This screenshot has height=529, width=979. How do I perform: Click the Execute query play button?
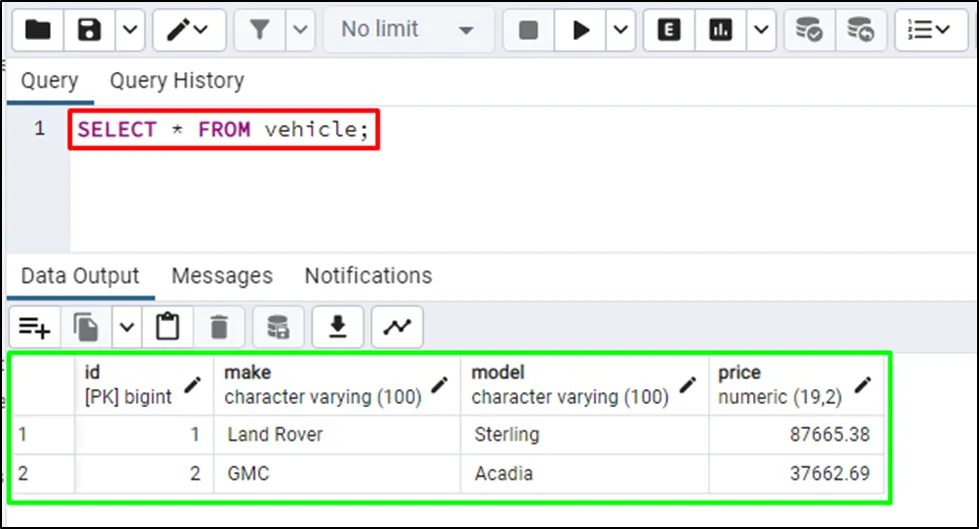pos(581,30)
